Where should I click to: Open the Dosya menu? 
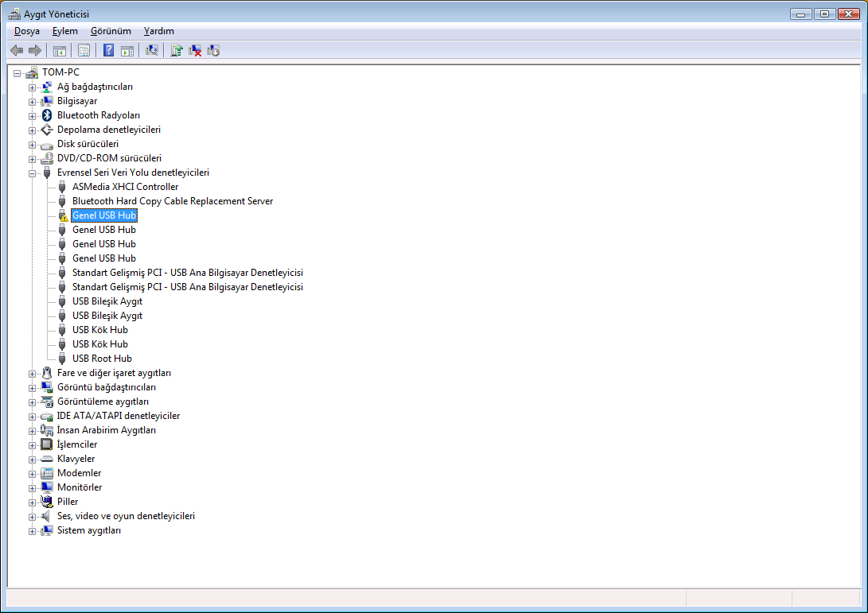coord(27,31)
